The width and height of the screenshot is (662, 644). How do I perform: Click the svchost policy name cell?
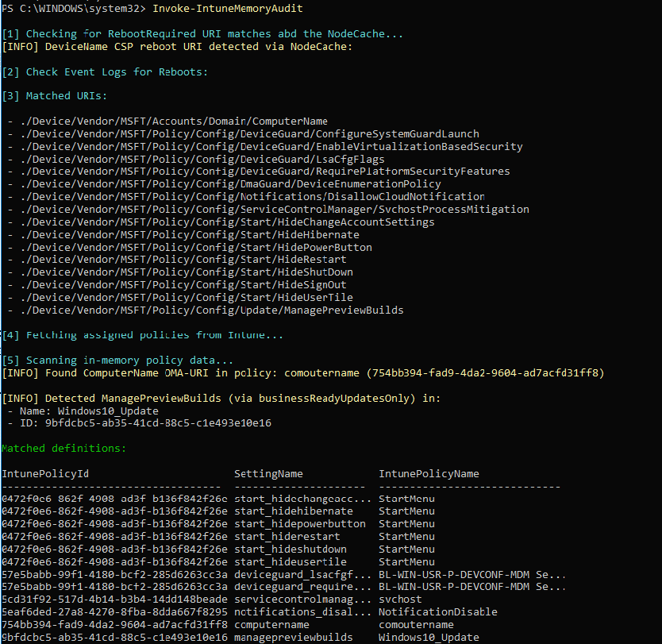tap(400, 600)
